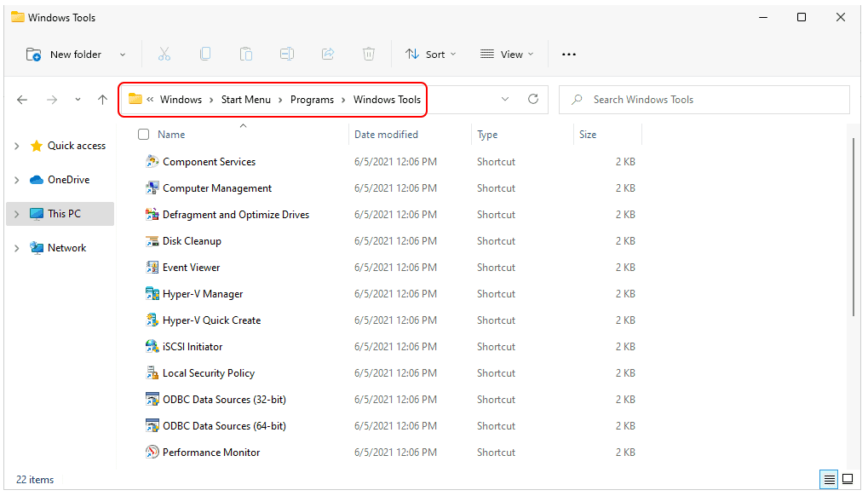Click the Event Viewer icon
The width and height of the screenshot is (868, 496).
(152, 268)
